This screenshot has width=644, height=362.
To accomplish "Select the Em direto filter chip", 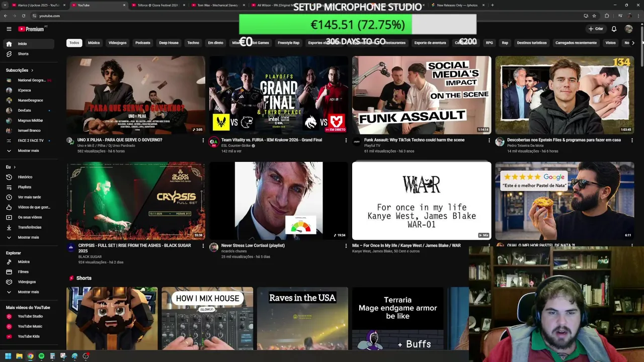I will coord(215,43).
